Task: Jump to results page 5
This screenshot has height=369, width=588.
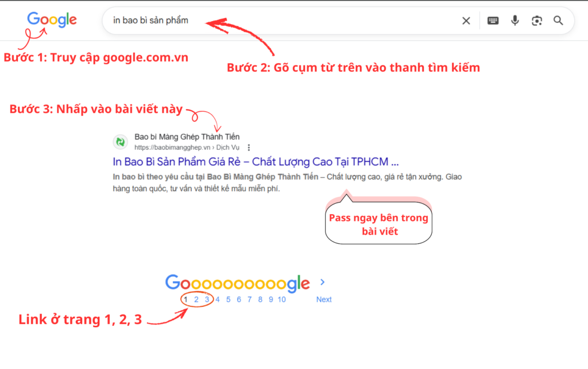Action: coord(228,300)
